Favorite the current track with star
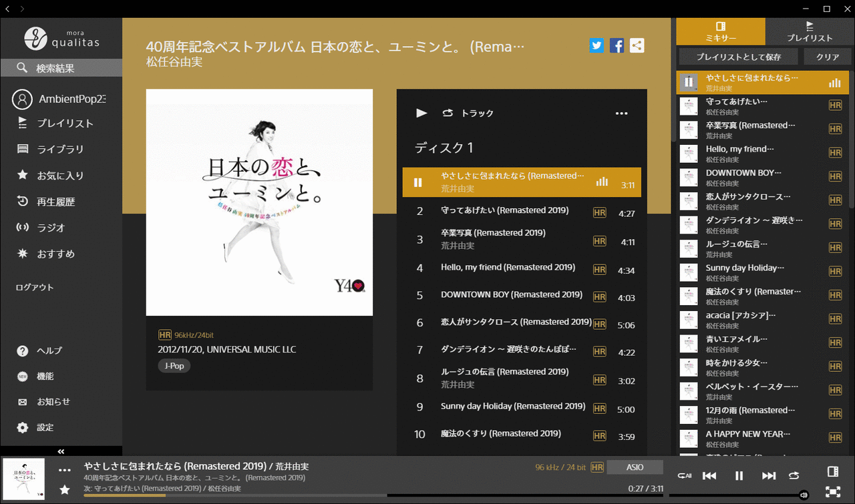The width and height of the screenshot is (855, 504). coord(65,490)
